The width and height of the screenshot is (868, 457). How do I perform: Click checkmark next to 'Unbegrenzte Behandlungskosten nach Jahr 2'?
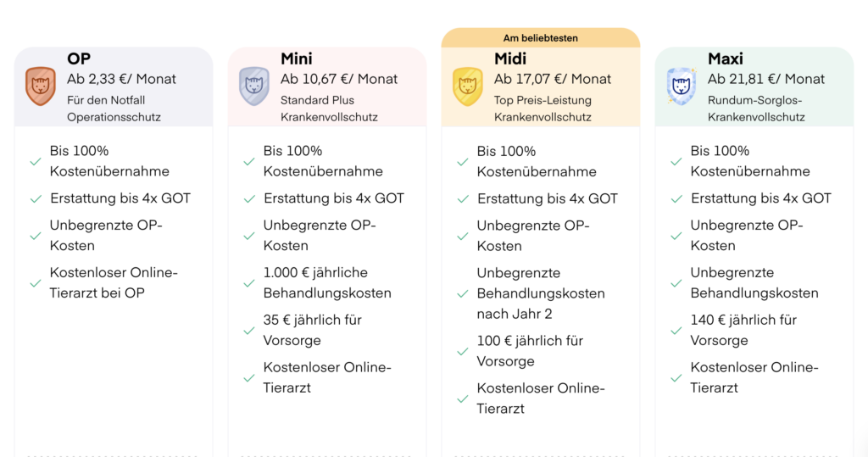463,293
